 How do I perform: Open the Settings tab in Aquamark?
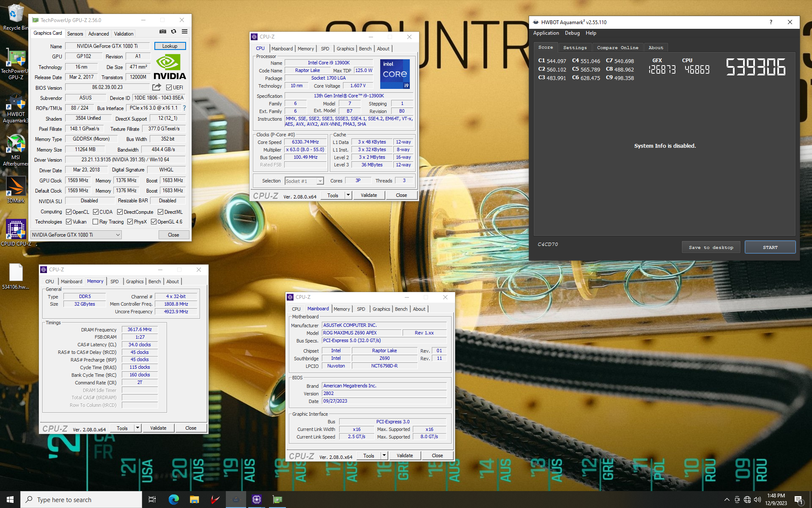575,47
